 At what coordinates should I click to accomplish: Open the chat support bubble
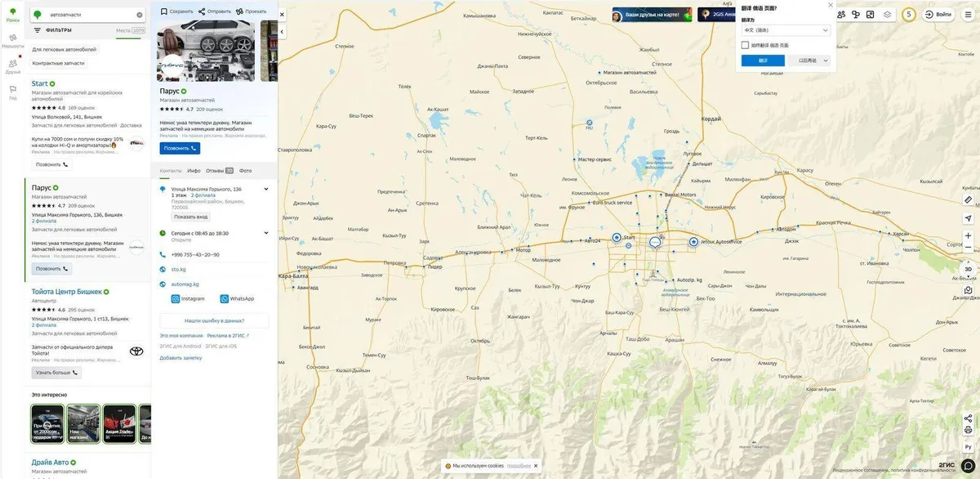[x=968, y=465]
